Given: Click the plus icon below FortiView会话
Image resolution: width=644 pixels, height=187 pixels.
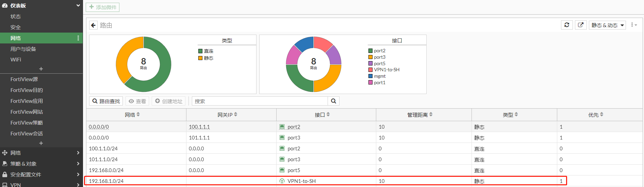Looking at the screenshot, I should pos(41,143).
